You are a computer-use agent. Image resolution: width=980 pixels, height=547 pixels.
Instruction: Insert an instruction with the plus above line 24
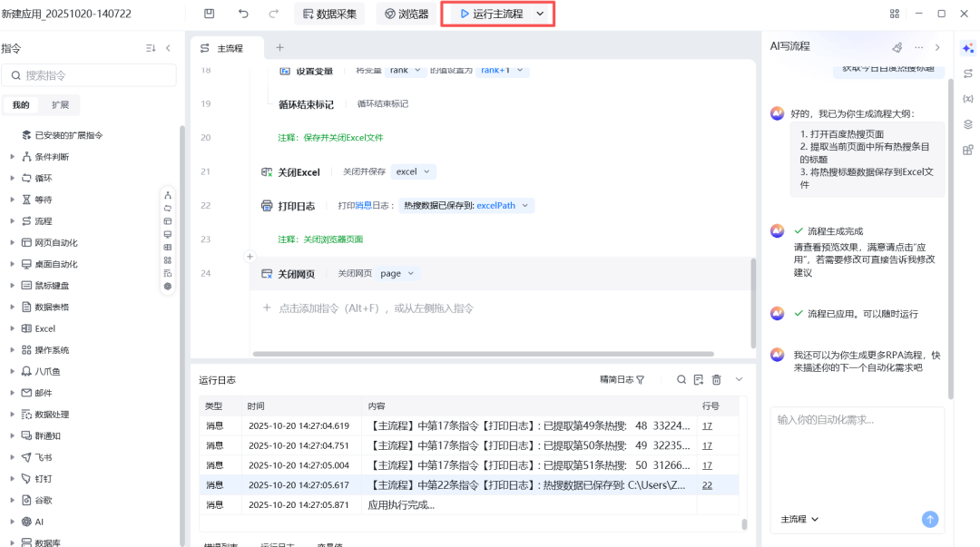point(250,257)
